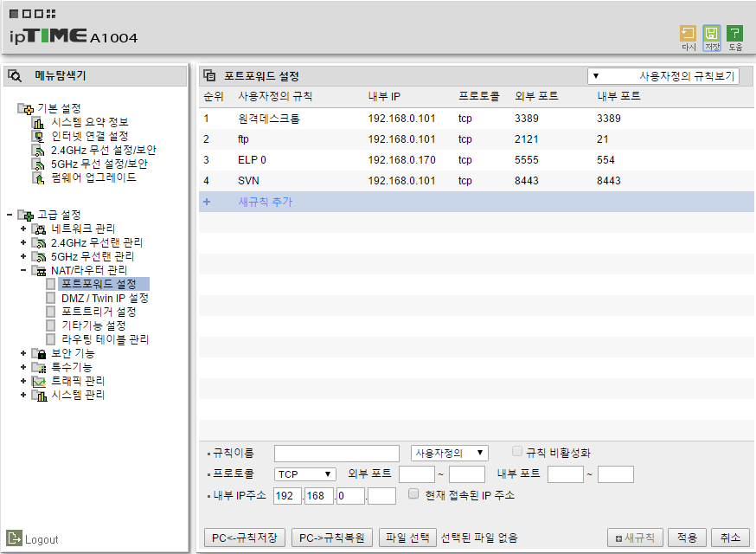756x554 pixels.
Task: Click the 트래픽 관리 graph icon
Action: [39, 381]
